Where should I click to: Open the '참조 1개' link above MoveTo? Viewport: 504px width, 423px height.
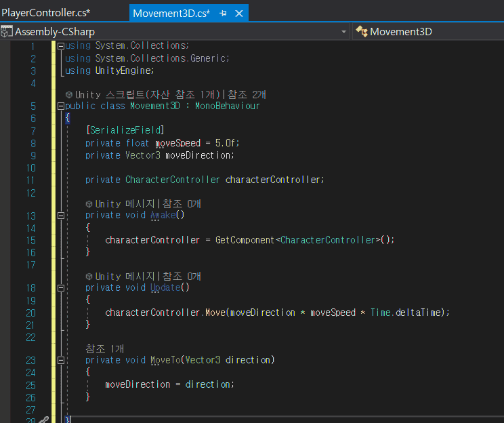click(x=104, y=348)
